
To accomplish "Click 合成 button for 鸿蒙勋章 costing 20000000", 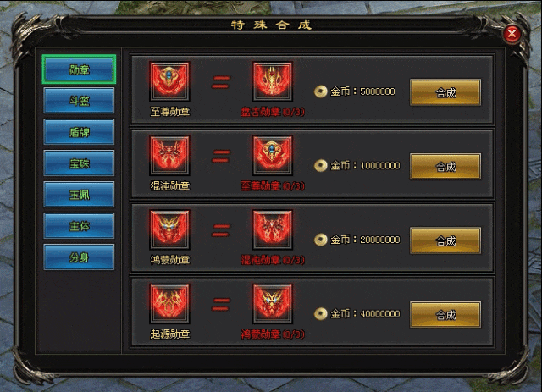I will pyautogui.click(x=445, y=240).
